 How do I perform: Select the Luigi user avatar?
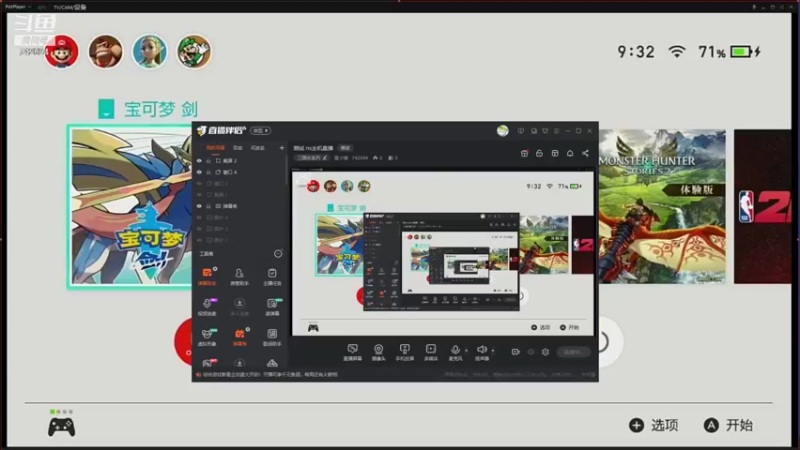point(194,52)
